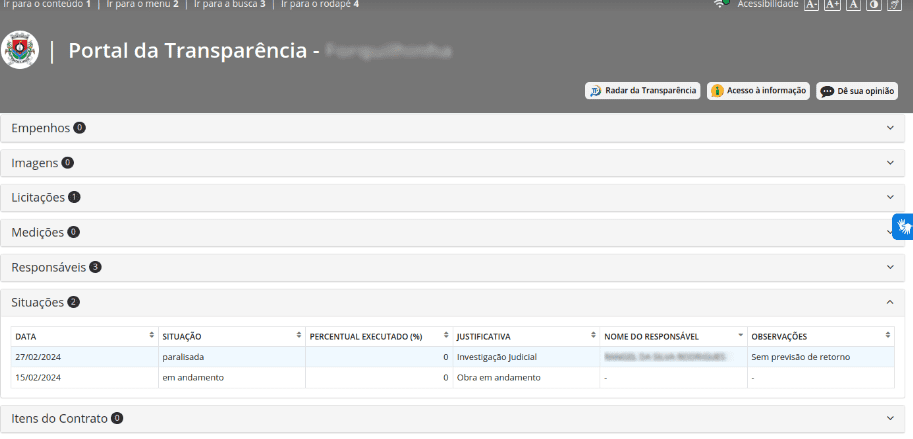Click the Acessibilidade link
913x439 pixels.
pyautogui.click(x=768, y=4)
